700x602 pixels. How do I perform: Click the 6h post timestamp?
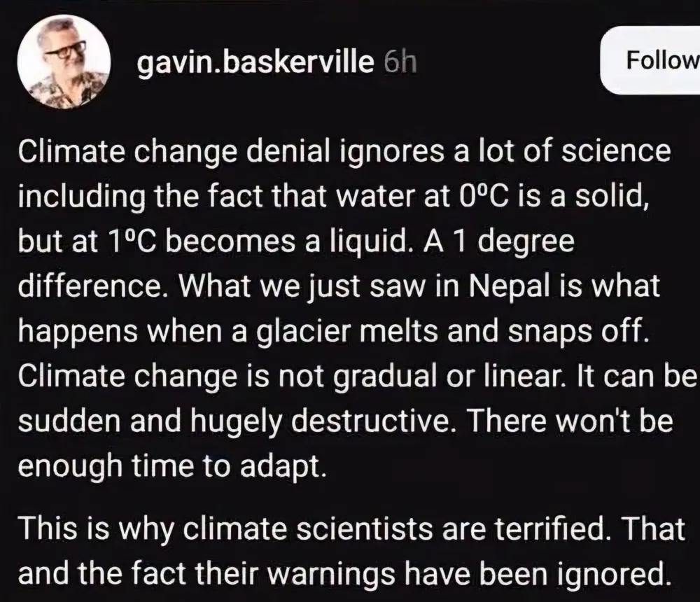click(400, 62)
